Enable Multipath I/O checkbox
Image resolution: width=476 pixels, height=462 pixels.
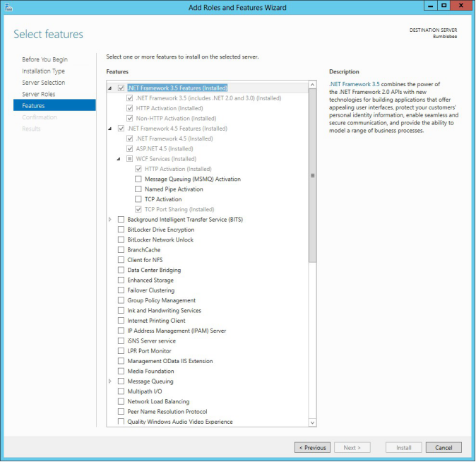[121, 391]
